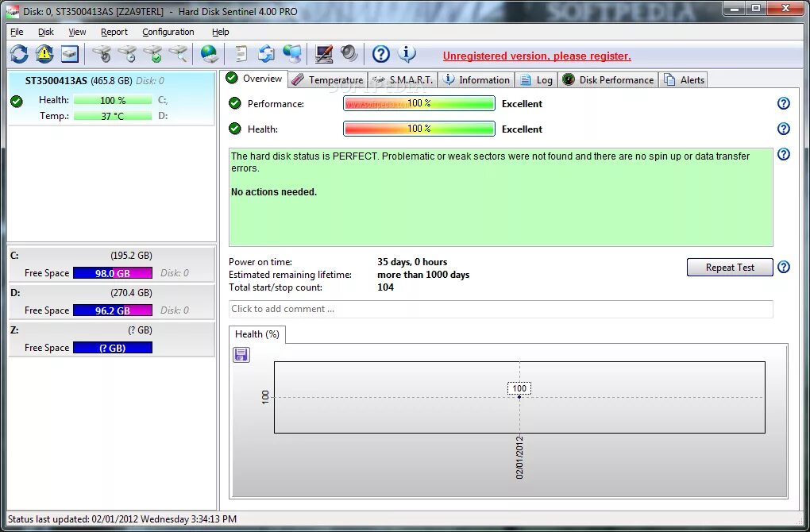
Task: Open the Disk Performance tab
Action: (608, 80)
